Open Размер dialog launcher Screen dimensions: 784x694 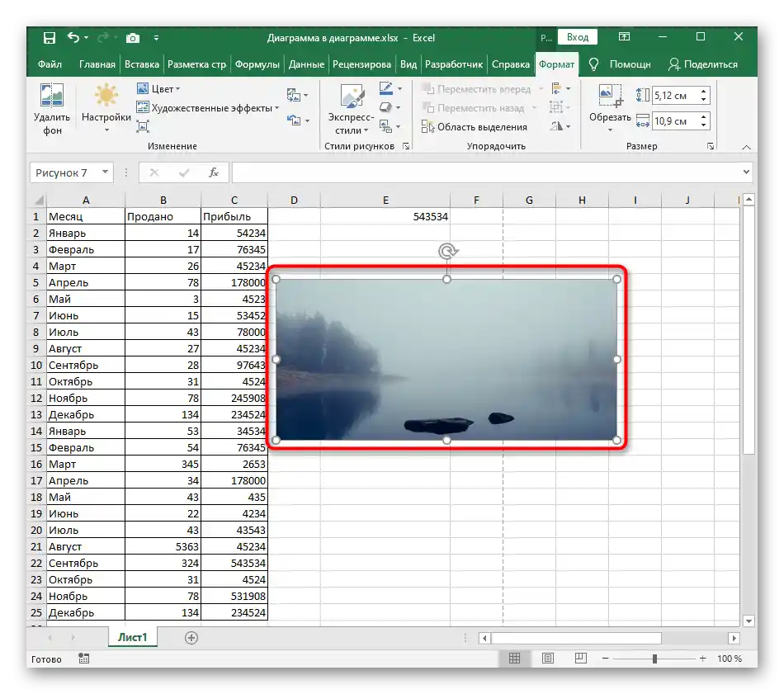(711, 146)
